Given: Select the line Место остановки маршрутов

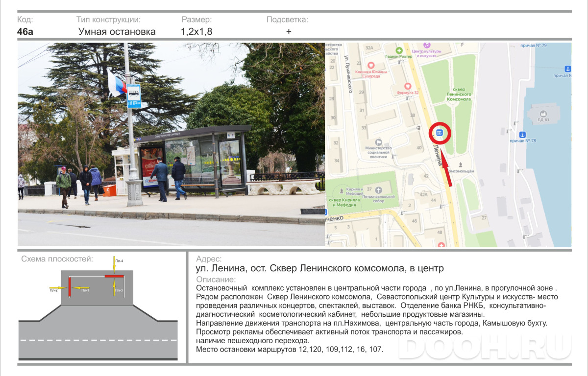Looking at the screenshot, I should coord(290,349).
